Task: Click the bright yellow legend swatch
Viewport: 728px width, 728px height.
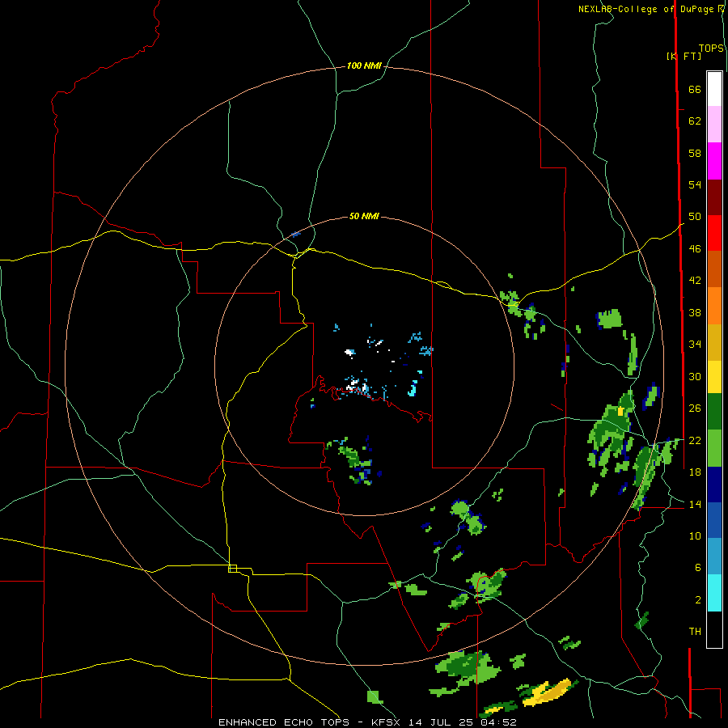Action: click(714, 377)
